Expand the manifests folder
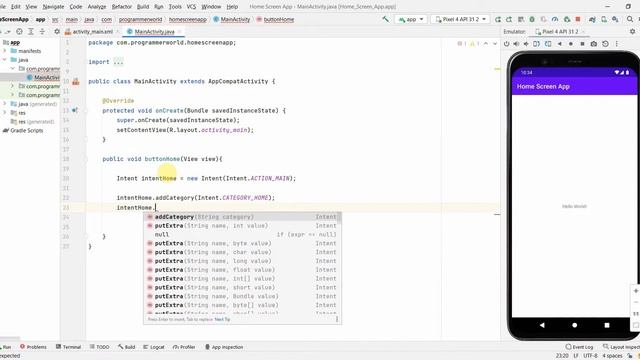Viewport: 640px width, 360px height. (5, 51)
